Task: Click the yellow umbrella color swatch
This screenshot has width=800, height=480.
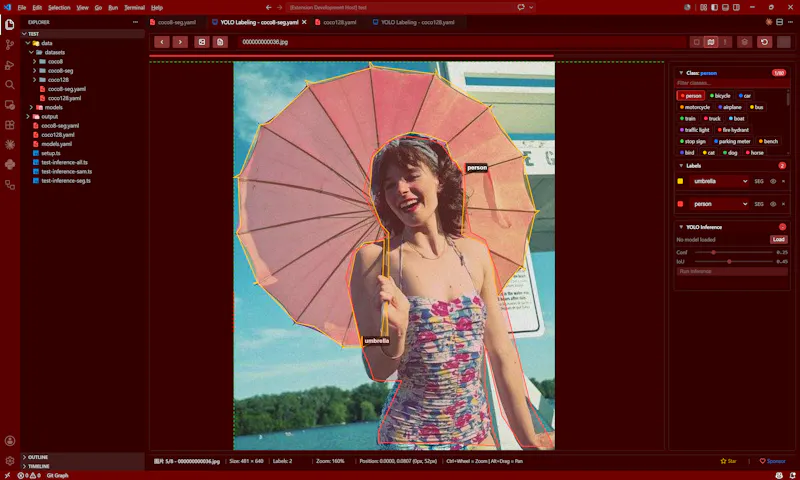Action: [x=680, y=181]
